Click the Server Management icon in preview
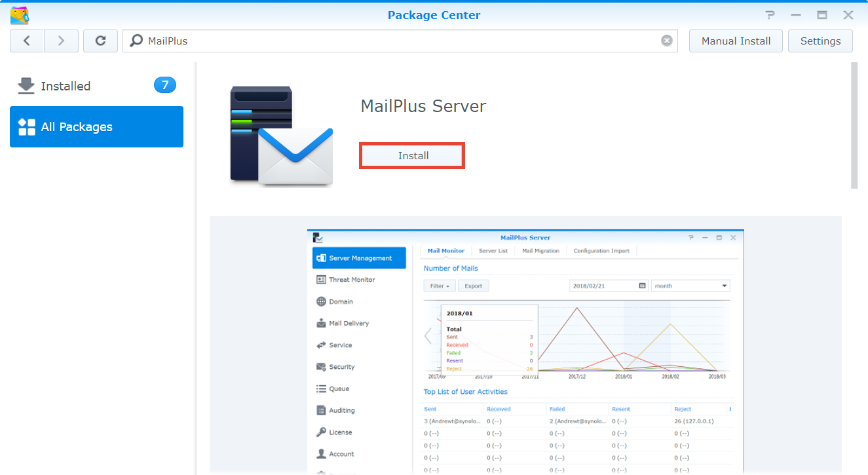This screenshot has width=868, height=475. (321, 258)
